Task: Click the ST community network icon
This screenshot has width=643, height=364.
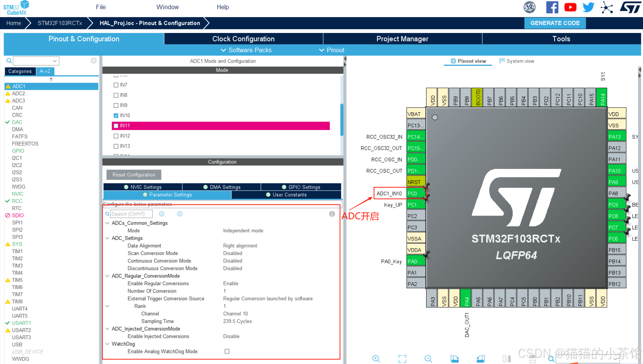Action: pyautogui.click(x=607, y=7)
